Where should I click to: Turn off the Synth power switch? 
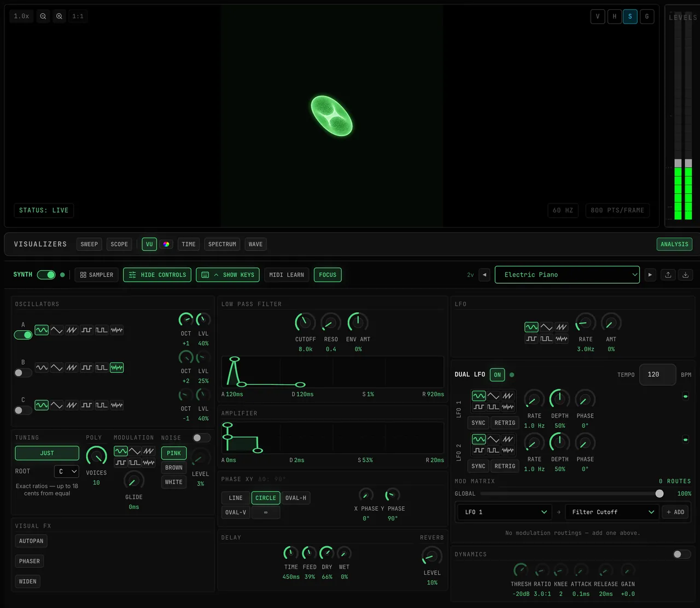click(46, 274)
